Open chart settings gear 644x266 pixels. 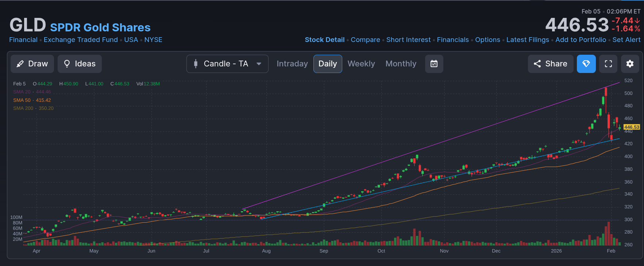[630, 64]
